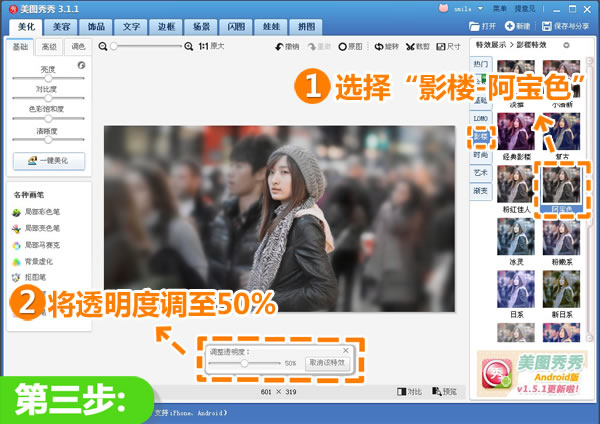The width and height of the screenshot is (600, 424).
Task: Select the 高级 sub-tab
Action: tap(49, 47)
